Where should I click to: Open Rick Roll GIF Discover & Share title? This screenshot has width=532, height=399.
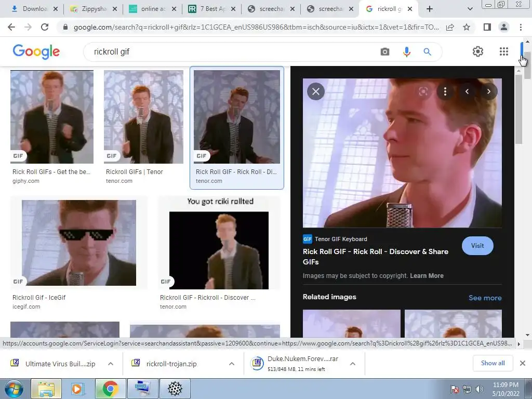(376, 257)
